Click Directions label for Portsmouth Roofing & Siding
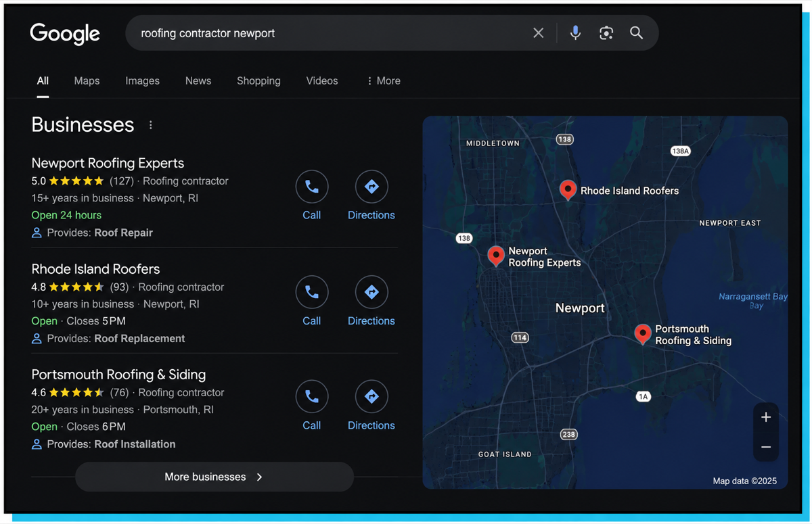The width and height of the screenshot is (812, 524). [x=371, y=425]
